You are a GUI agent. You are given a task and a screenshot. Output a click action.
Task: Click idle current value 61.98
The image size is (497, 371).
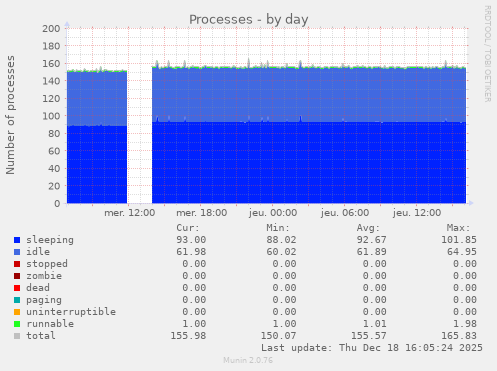[191, 252]
